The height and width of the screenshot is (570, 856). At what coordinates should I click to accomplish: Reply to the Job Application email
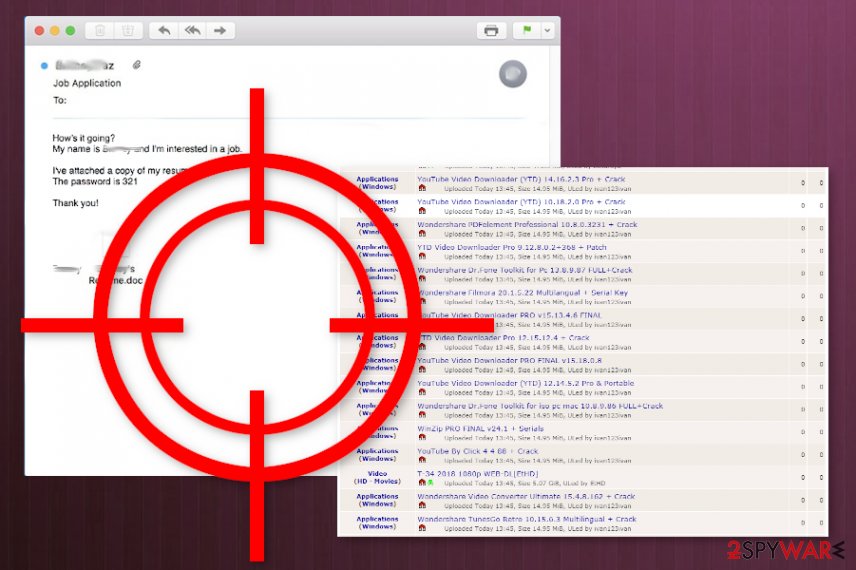pos(164,31)
